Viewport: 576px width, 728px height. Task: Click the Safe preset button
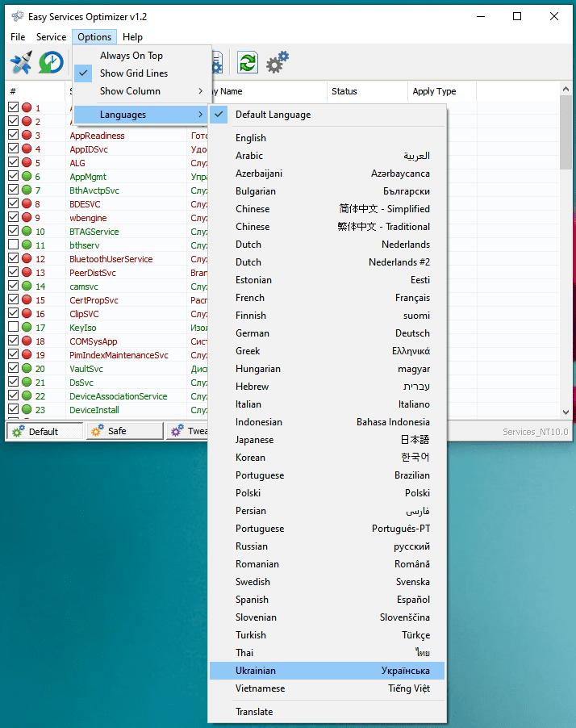[x=125, y=431]
